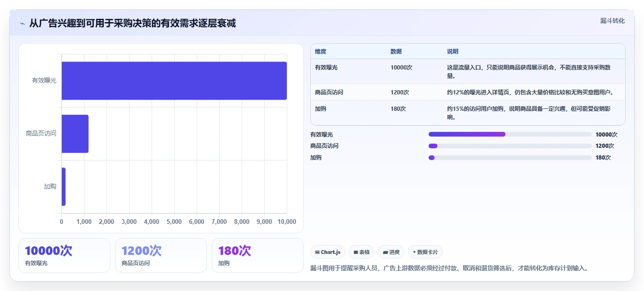
Task: Click the 180次 table data cell
Action: click(398, 109)
